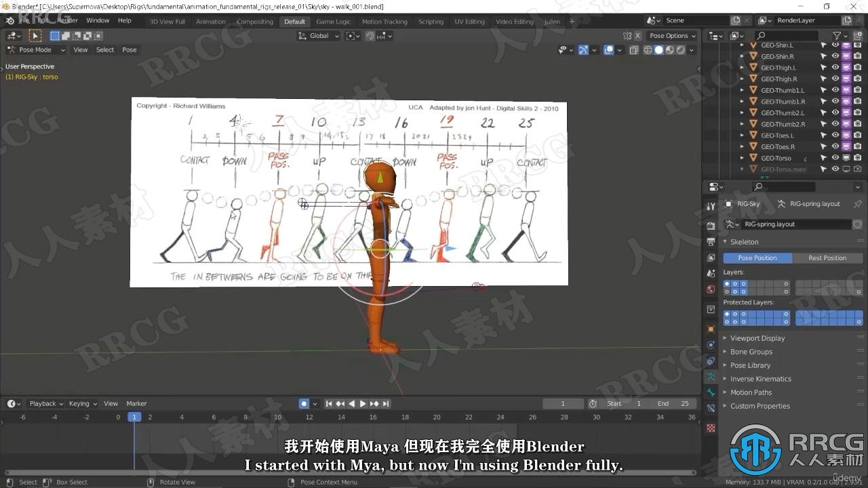
Task: Open the Window menu
Action: [x=98, y=20]
